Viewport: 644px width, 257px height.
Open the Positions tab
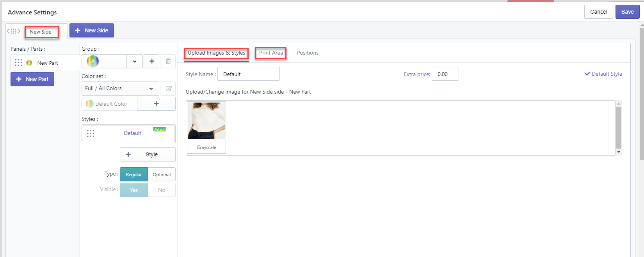[308, 53]
